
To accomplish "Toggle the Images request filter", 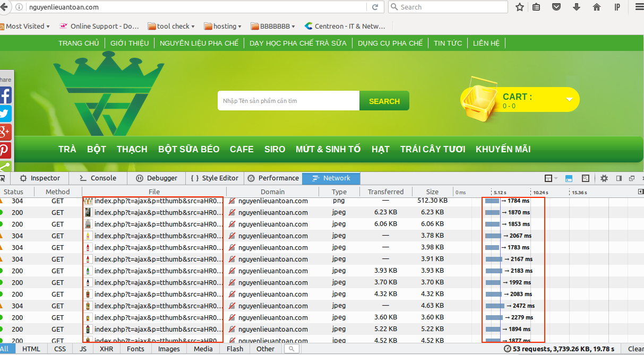I will pos(169,349).
